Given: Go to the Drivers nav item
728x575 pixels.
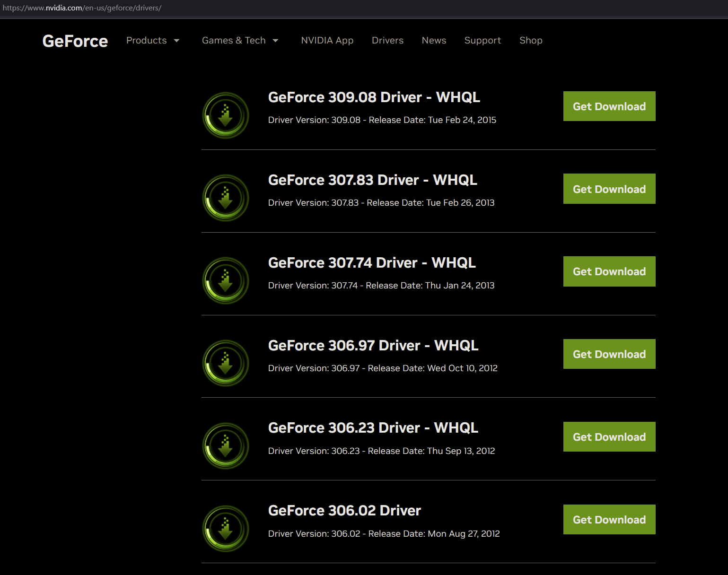Looking at the screenshot, I should click(x=387, y=41).
